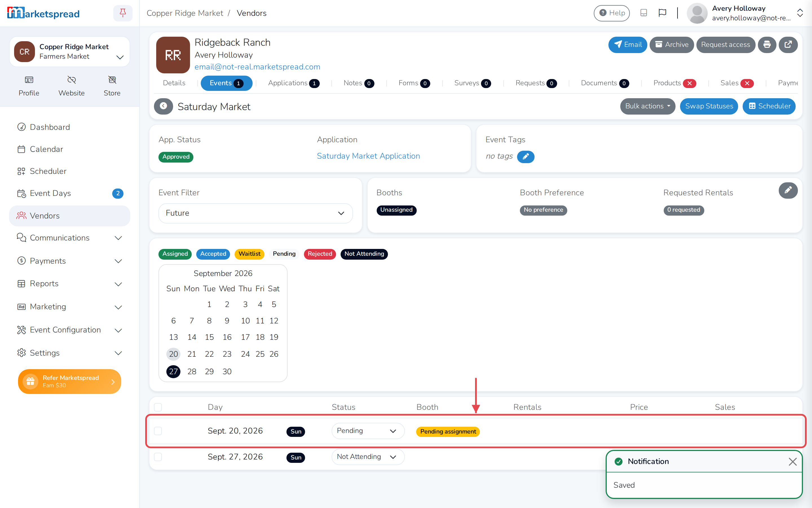Click the print vendor icon button
This screenshot has width=812, height=508.
[x=767, y=45]
